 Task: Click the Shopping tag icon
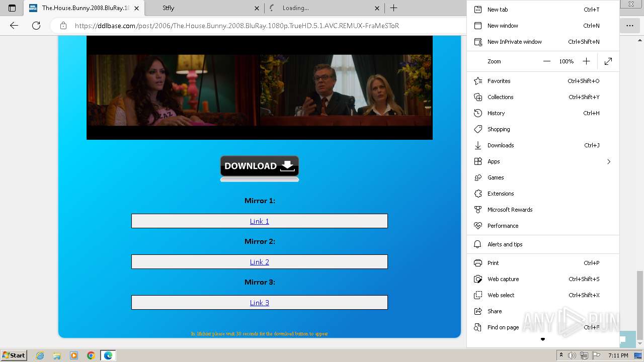click(x=478, y=129)
